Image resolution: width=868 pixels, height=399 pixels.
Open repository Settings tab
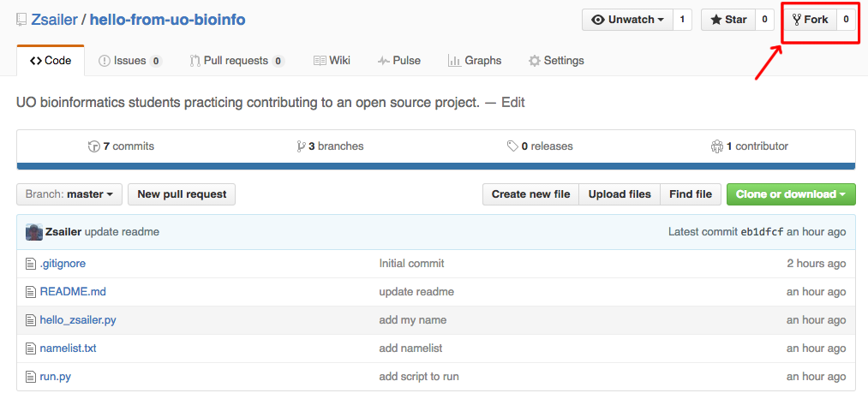tap(556, 61)
